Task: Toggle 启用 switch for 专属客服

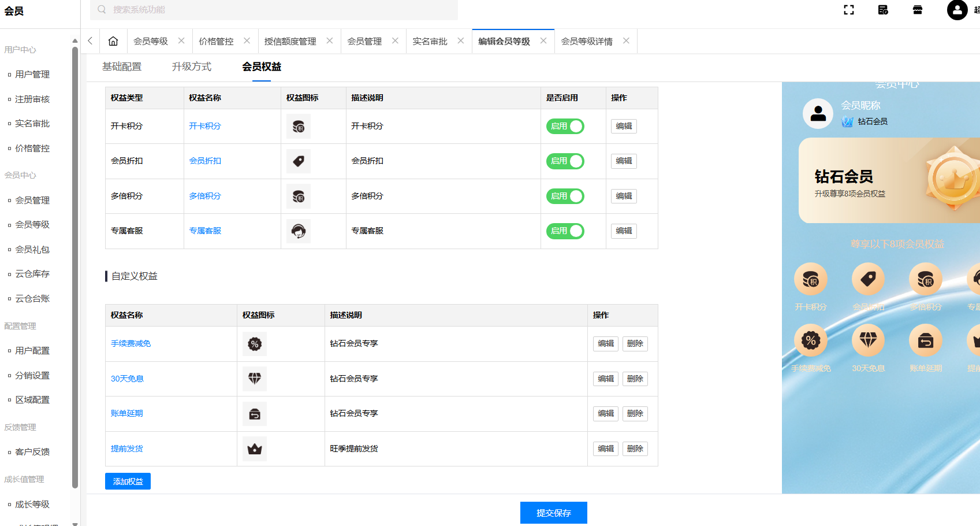Action: pos(565,231)
